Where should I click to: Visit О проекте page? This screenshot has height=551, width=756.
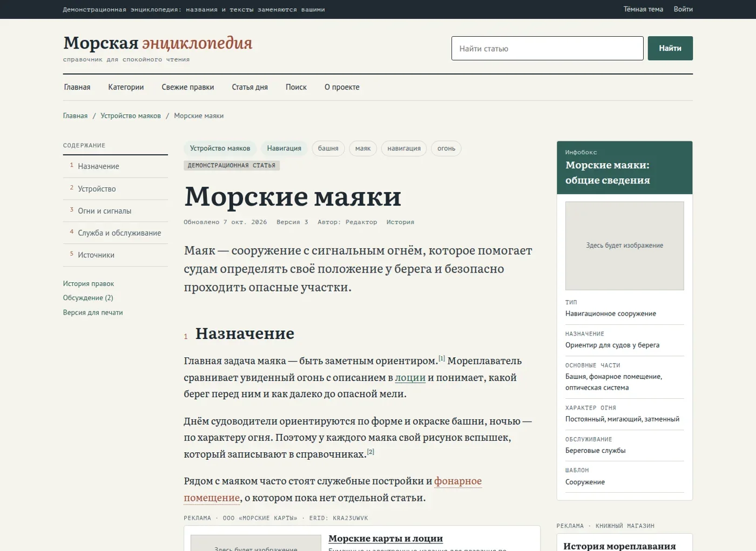[342, 87]
